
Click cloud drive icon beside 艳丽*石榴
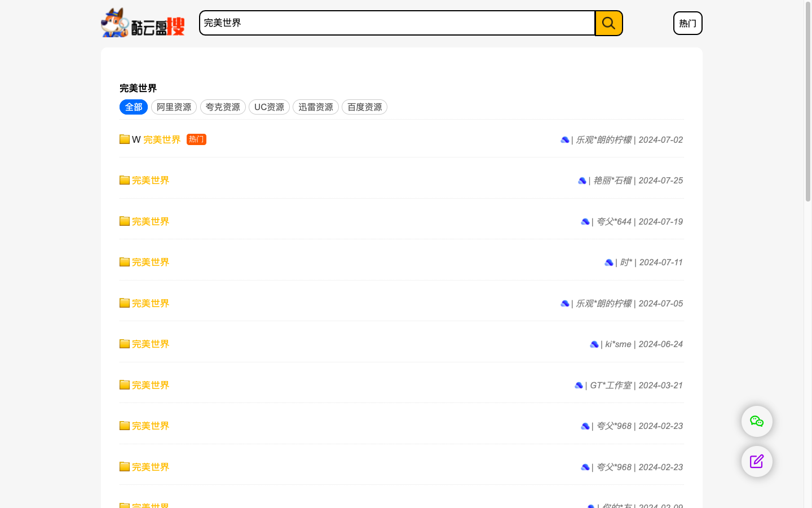[x=582, y=181]
